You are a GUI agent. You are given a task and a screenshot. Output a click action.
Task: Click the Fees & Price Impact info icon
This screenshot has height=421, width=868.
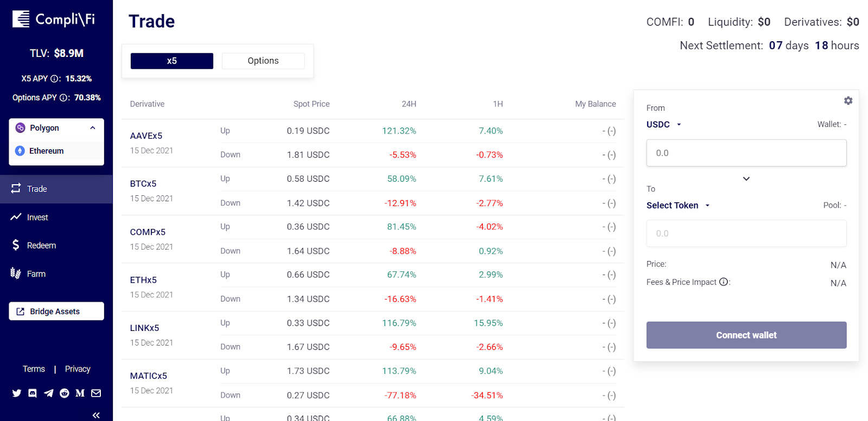[x=723, y=282]
